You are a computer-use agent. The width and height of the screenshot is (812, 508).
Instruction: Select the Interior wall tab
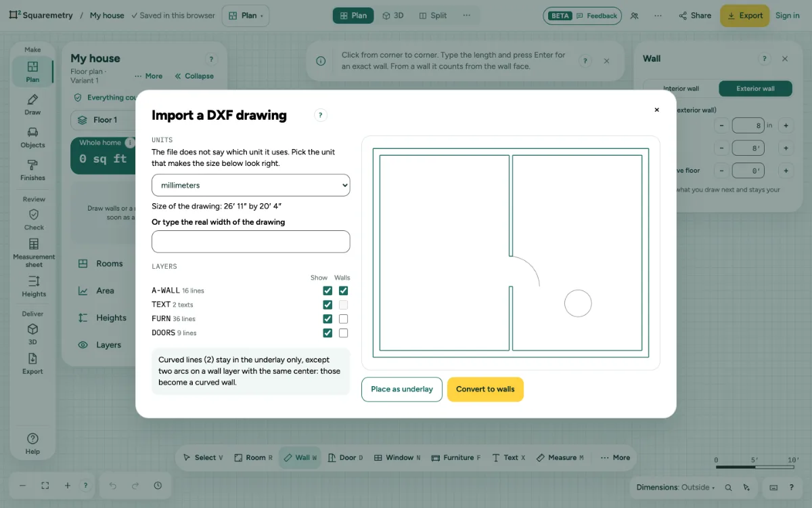681,89
